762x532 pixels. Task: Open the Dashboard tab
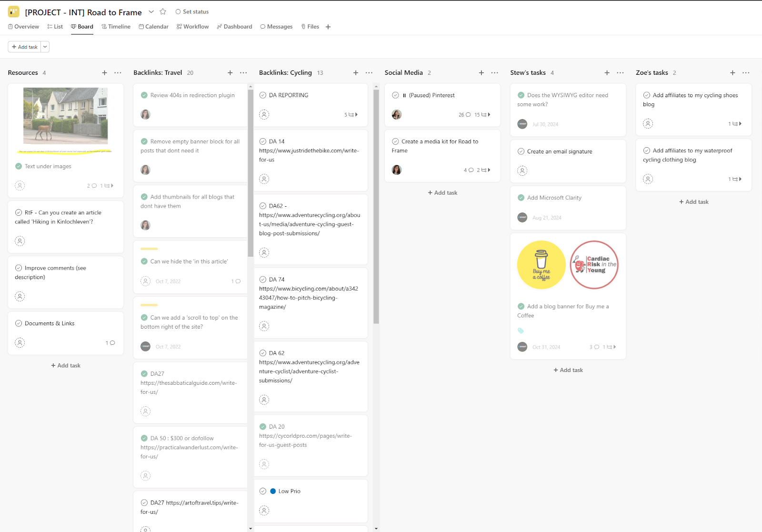click(x=234, y=27)
